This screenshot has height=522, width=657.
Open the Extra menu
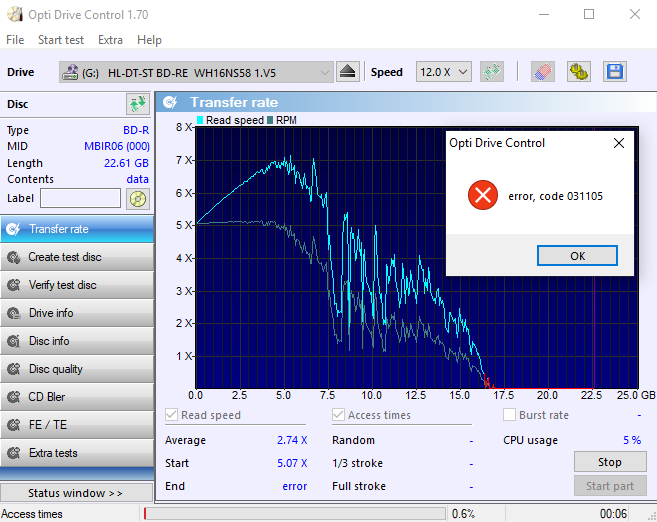click(110, 40)
